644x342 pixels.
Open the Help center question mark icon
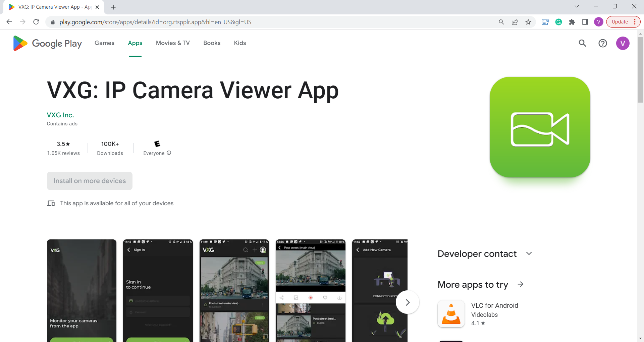(x=602, y=43)
